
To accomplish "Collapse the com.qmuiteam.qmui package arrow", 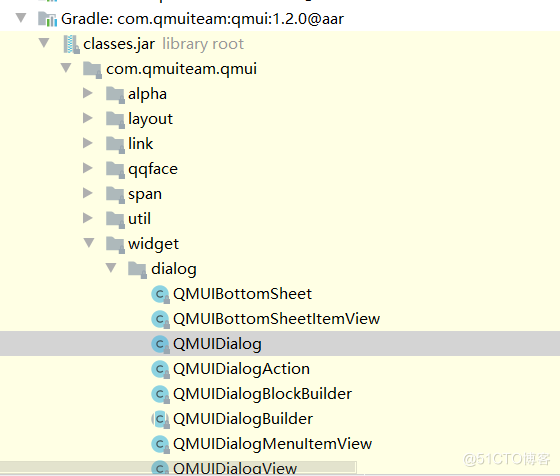I will [66, 68].
